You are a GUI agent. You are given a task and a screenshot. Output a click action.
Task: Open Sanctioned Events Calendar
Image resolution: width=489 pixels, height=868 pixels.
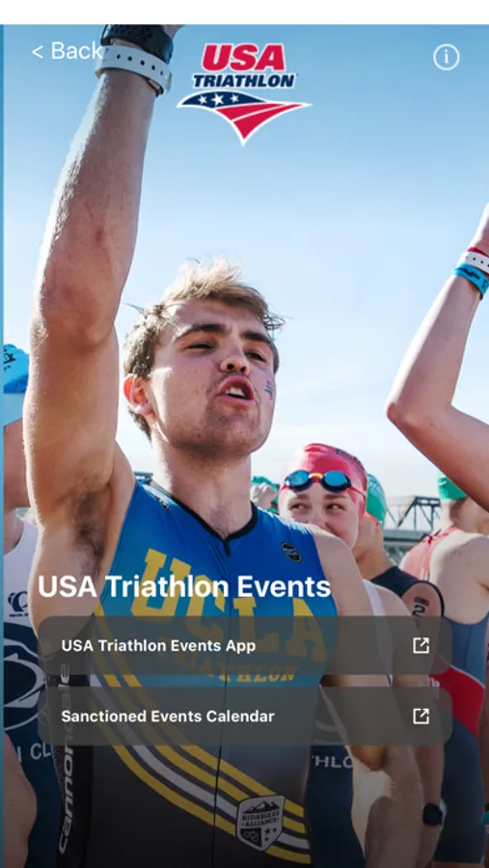click(244, 716)
